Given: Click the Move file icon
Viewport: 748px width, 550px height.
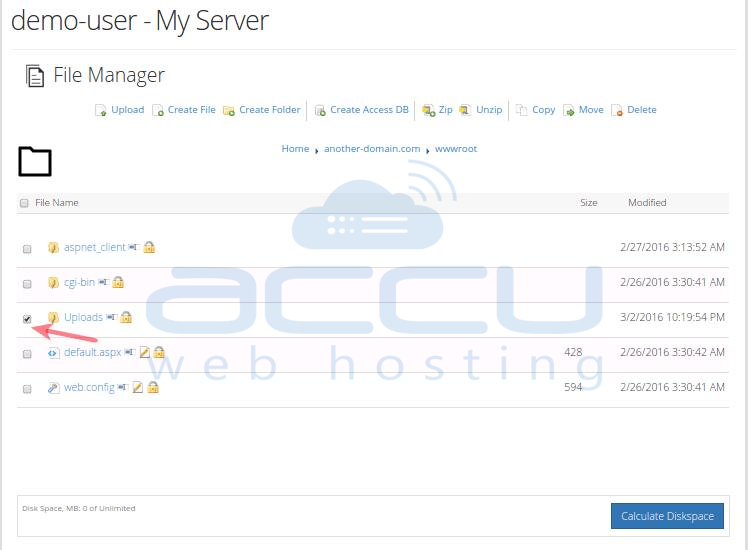Looking at the screenshot, I should click(569, 111).
